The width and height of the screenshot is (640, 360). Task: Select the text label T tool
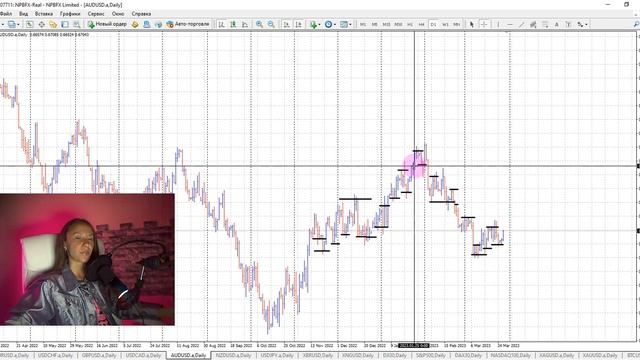(x=568, y=24)
